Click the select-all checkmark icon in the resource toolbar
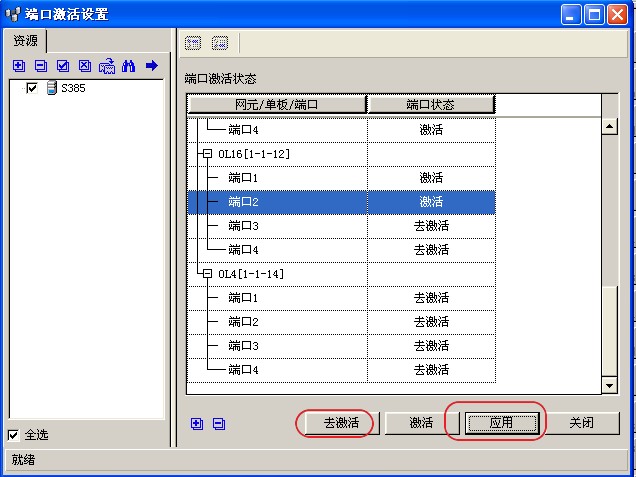636x477 pixels. [62, 66]
